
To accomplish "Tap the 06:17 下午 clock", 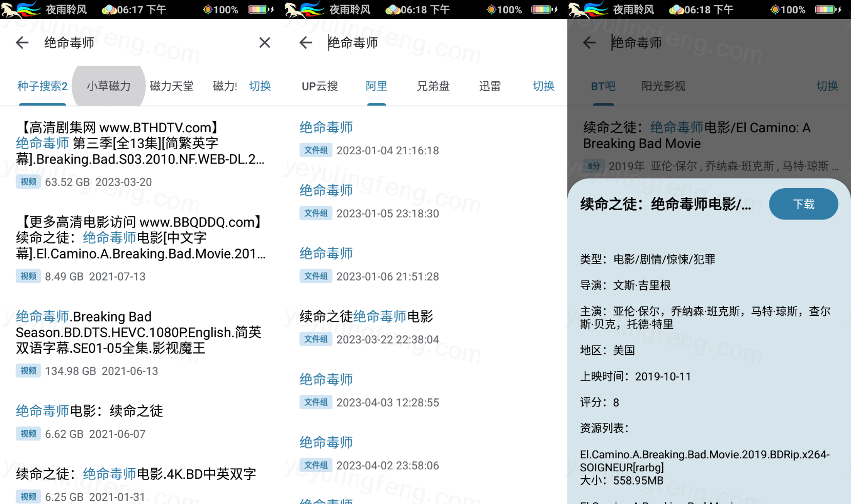I will pyautogui.click(x=142, y=10).
